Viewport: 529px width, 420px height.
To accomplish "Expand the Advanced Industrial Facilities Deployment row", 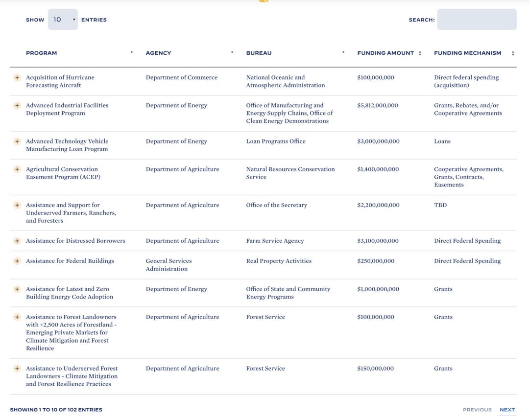I will tap(17, 105).
